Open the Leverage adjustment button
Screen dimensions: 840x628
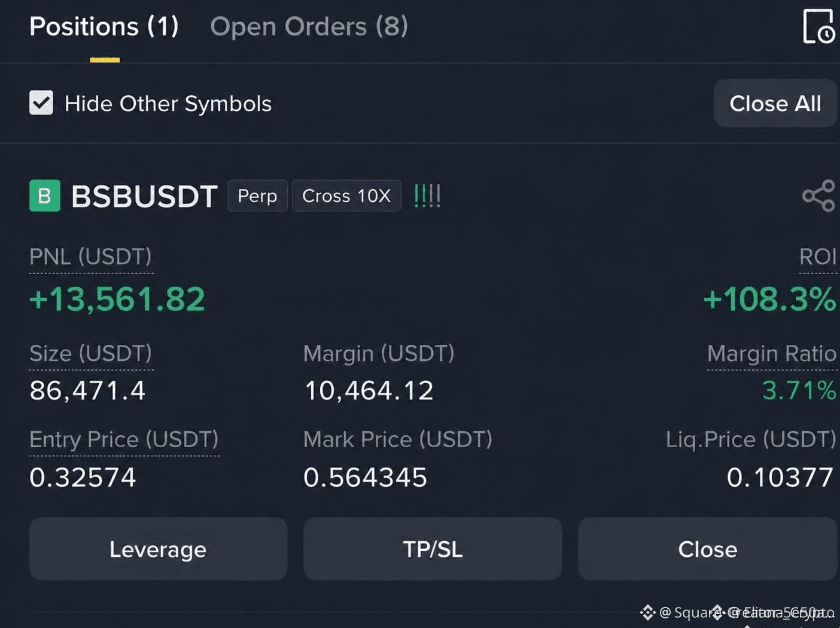158,549
